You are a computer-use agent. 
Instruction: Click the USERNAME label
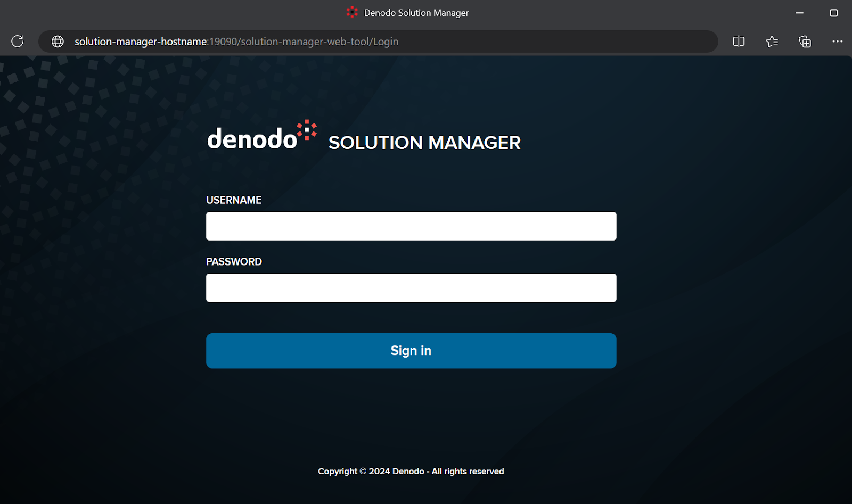234,200
